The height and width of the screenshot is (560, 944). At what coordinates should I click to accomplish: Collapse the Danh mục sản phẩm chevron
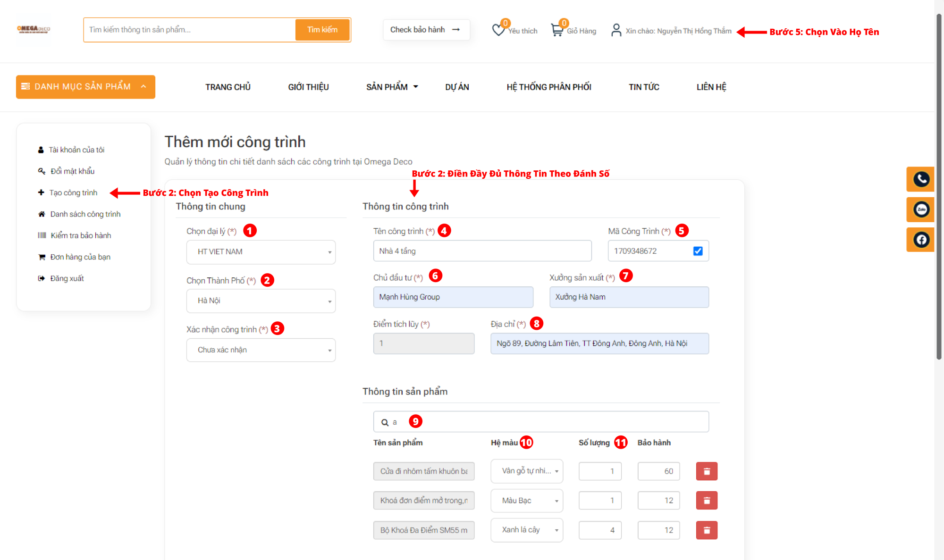tap(143, 86)
